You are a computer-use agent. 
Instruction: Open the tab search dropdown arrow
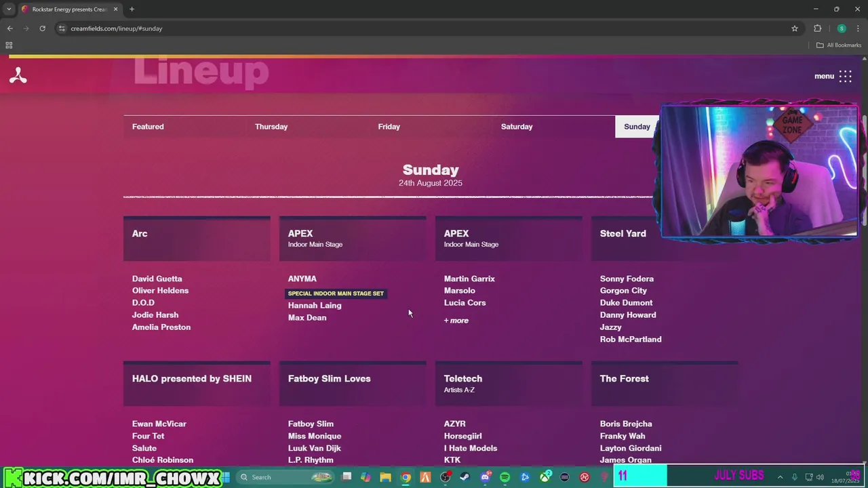click(9, 9)
